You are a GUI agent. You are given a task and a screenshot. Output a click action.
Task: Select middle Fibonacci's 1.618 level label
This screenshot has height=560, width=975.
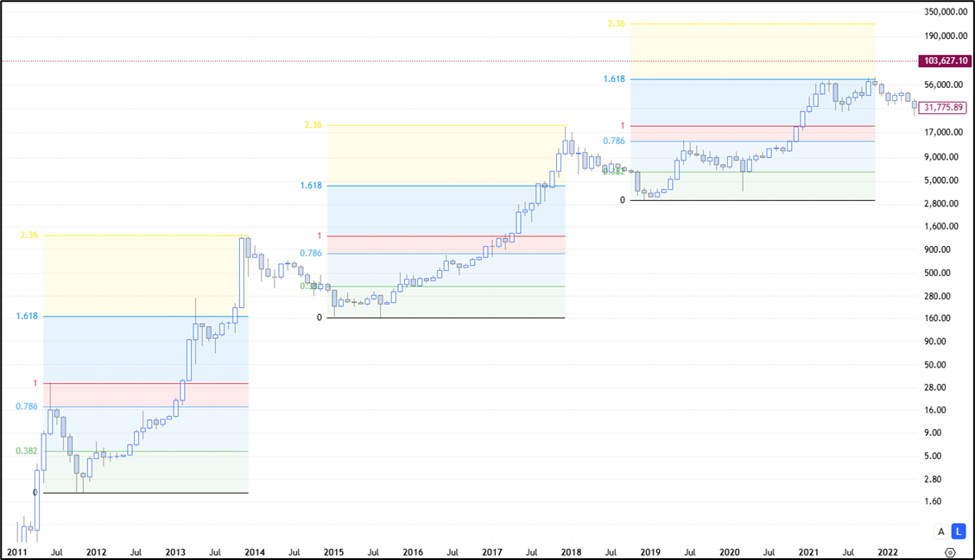(311, 186)
